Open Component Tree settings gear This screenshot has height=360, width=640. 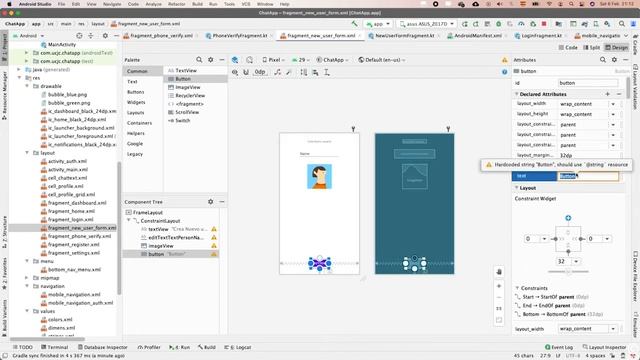pyautogui.click(x=211, y=202)
